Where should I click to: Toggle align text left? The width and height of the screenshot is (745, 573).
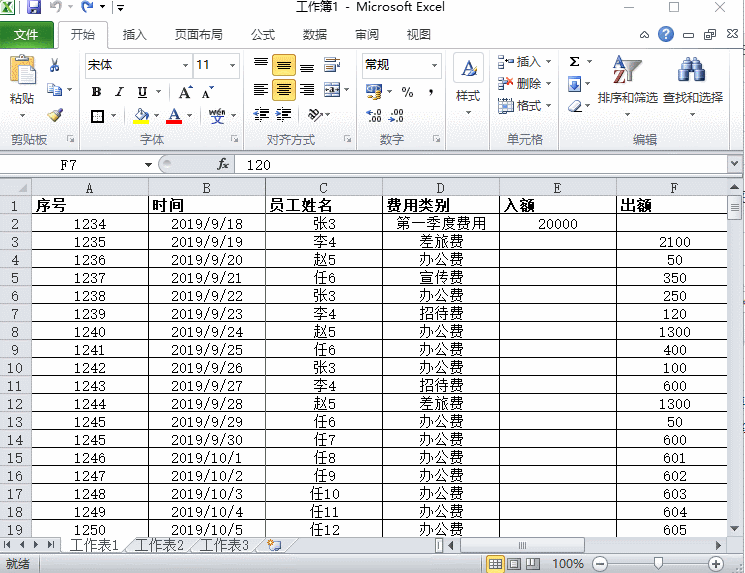261,89
